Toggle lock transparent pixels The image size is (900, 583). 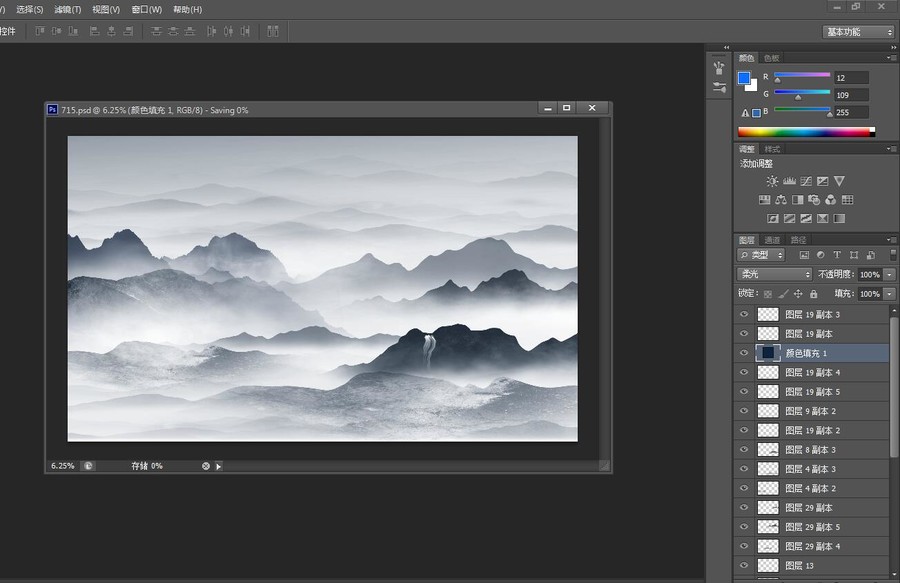coord(768,294)
